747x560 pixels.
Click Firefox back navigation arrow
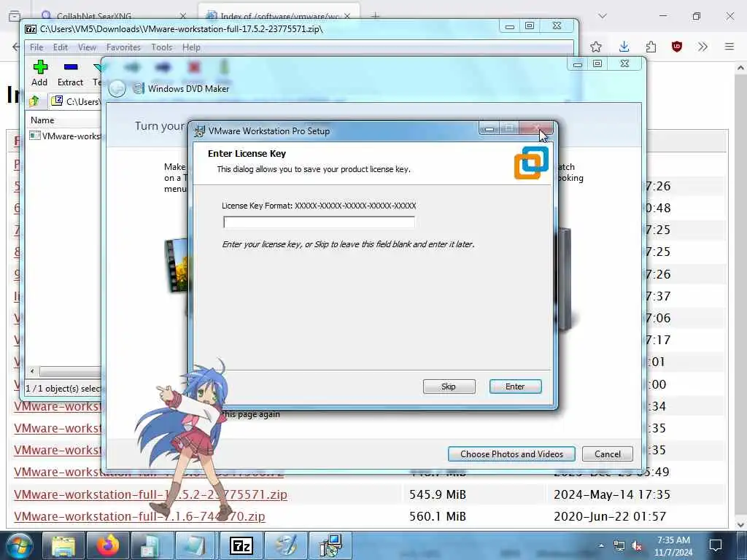[15, 47]
